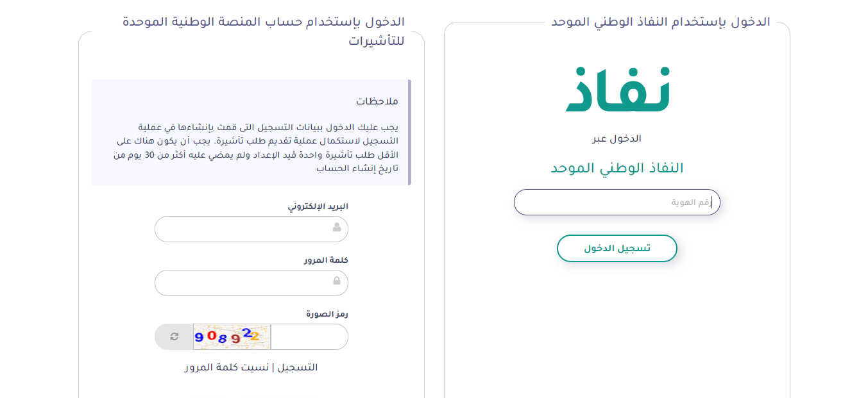The width and height of the screenshot is (868, 398).
Task: Click the captcha image 908922
Action: tap(232, 336)
